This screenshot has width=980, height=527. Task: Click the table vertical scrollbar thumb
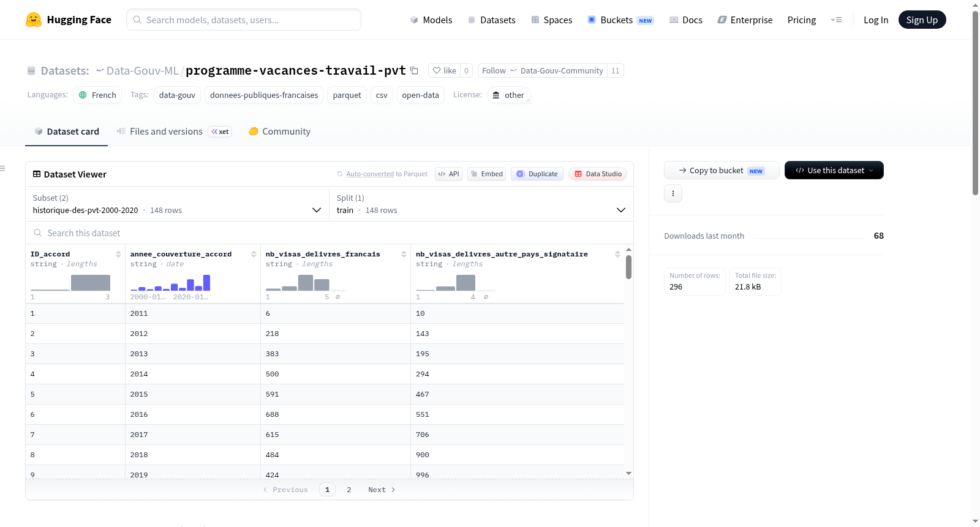tap(628, 267)
